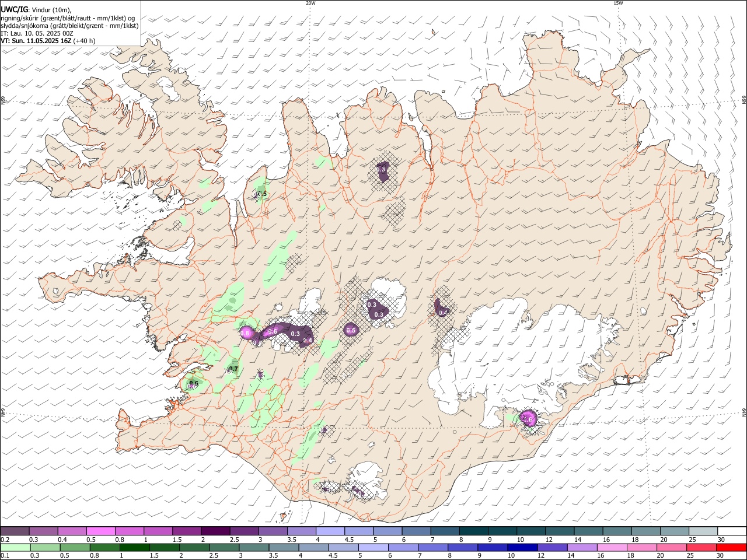Click the '0.2' label in the snow legend
This screenshot has width=747, height=560.
[x=5, y=540]
